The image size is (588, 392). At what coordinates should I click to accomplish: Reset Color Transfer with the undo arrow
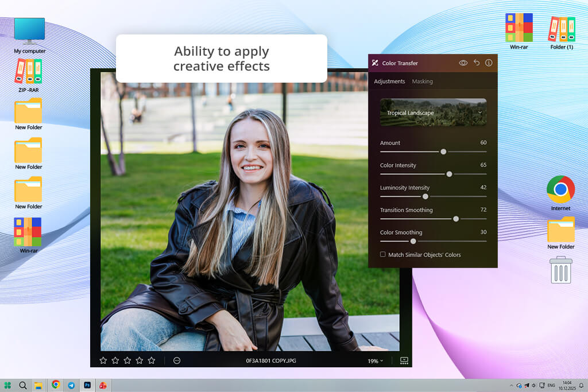pyautogui.click(x=476, y=63)
